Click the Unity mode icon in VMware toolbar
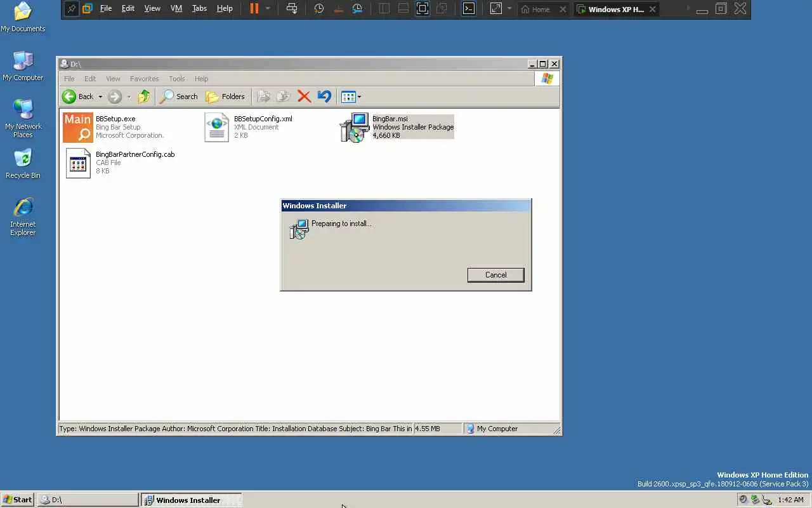Screen dimensions: 812x508 (442, 9)
